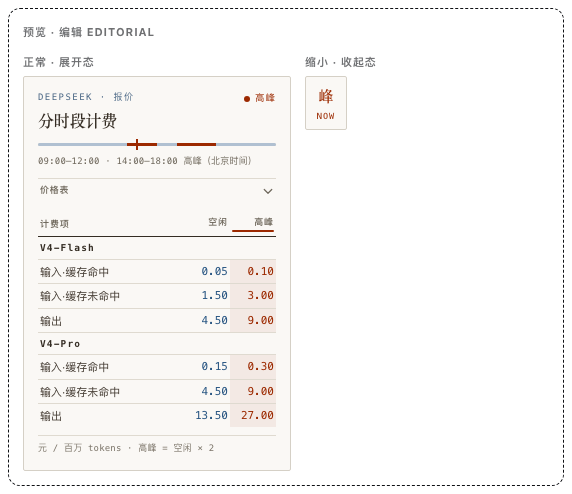Select the 空闲 column header
The height and width of the screenshot is (494, 572).
tap(217, 222)
